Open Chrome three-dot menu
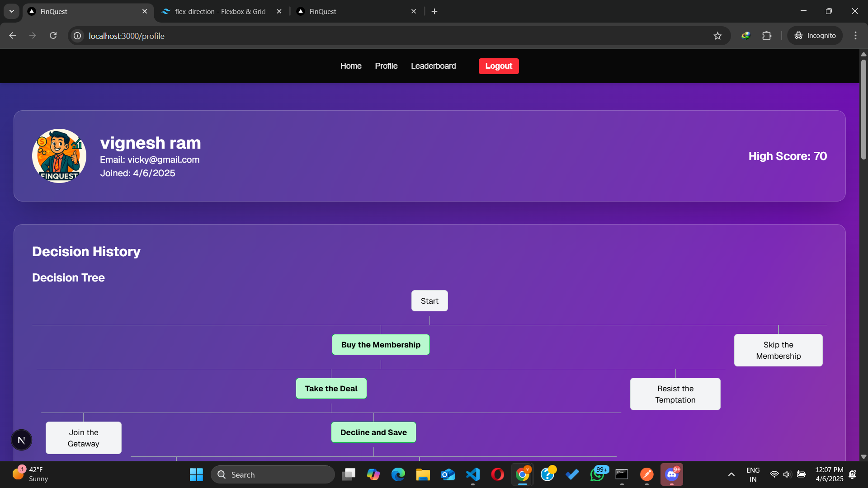 855,36
